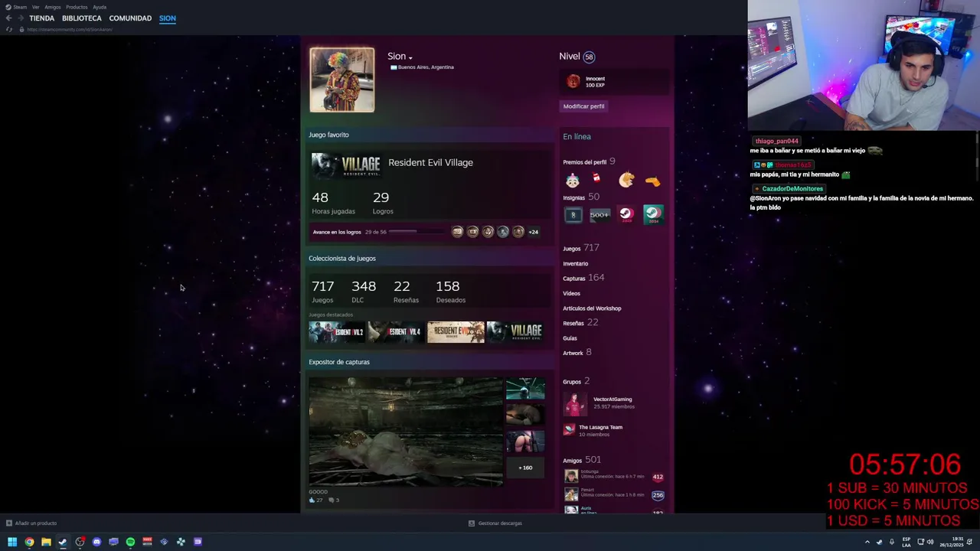Open the red drink carton profile award

pyautogui.click(x=596, y=179)
